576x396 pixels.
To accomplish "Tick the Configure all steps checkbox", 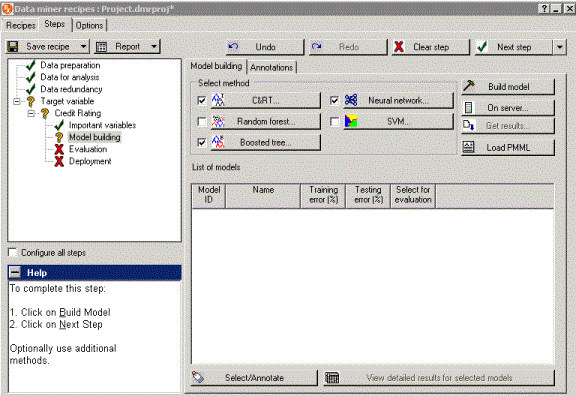I will [12, 252].
